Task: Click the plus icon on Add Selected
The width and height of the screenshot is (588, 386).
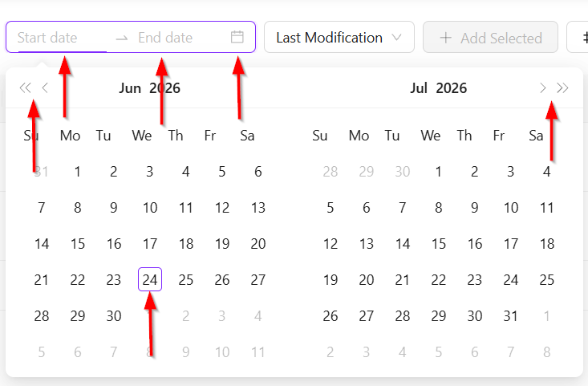Action: coord(445,38)
